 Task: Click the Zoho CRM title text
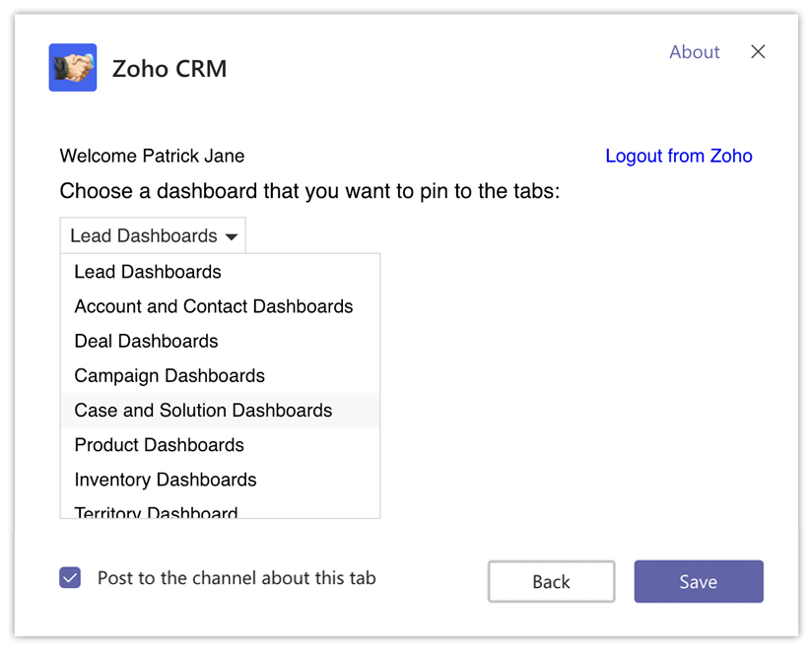point(169,69)
